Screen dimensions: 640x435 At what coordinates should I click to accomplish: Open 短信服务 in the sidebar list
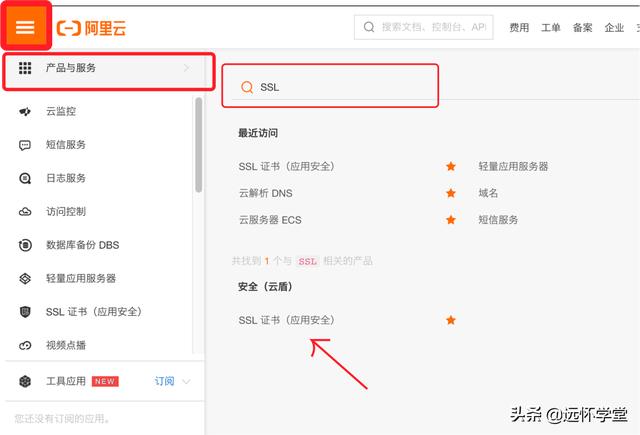(x=66, y=145)
